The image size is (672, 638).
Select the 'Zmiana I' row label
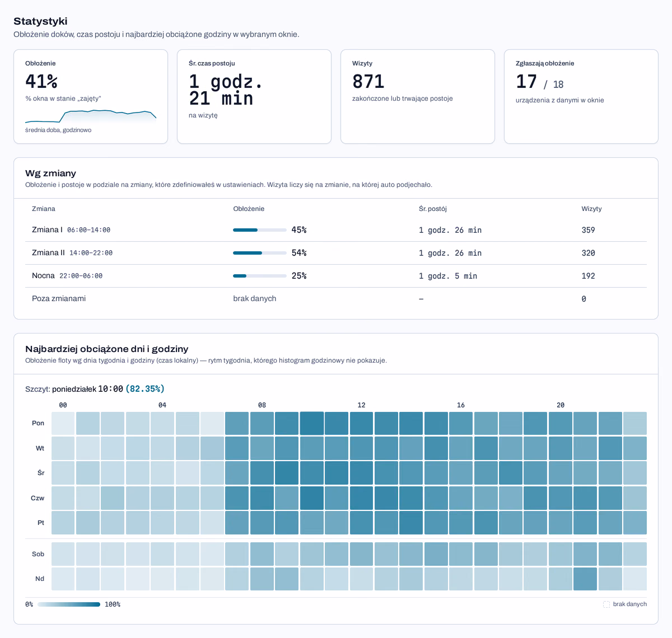point(47,230)
